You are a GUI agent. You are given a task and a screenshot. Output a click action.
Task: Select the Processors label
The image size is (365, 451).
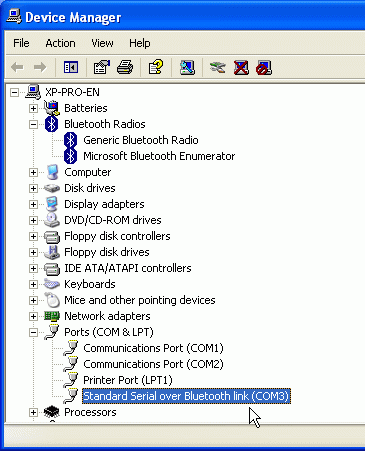[x=90, y=412]
